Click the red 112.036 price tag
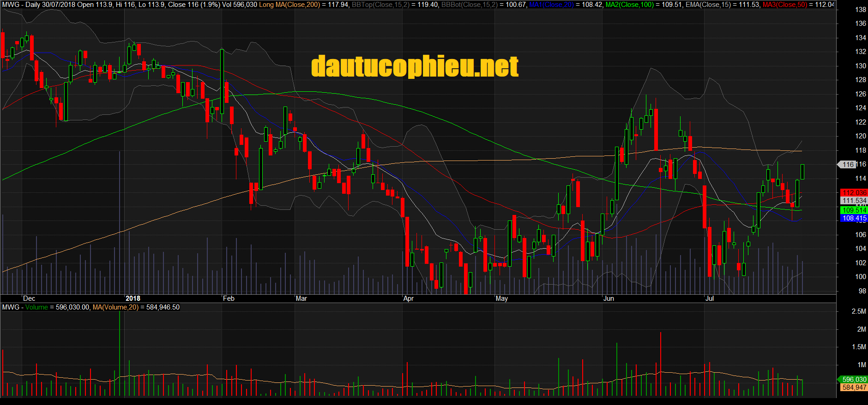 (853, 193)
